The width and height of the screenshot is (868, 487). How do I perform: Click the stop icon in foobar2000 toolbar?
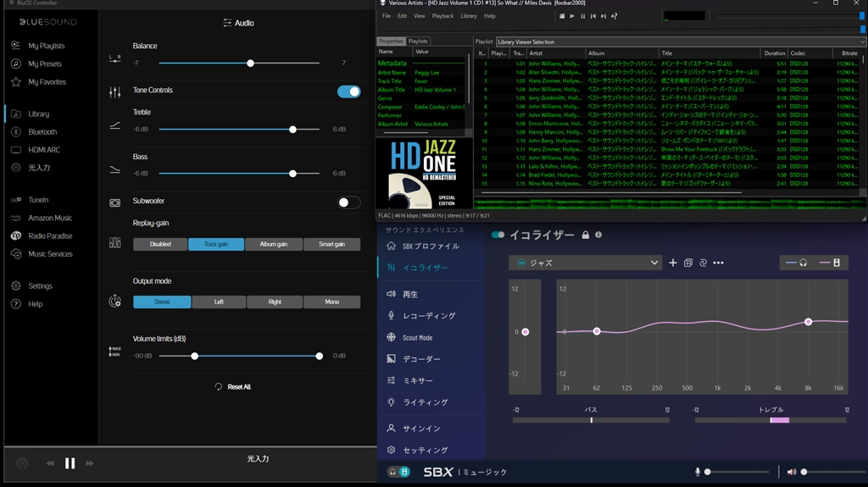[x=562, y=16]
